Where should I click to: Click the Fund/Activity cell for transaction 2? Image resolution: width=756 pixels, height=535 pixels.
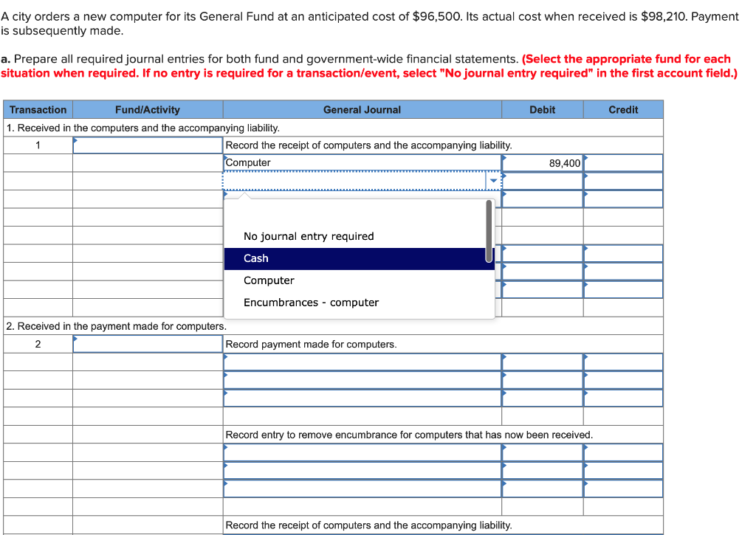145,342
